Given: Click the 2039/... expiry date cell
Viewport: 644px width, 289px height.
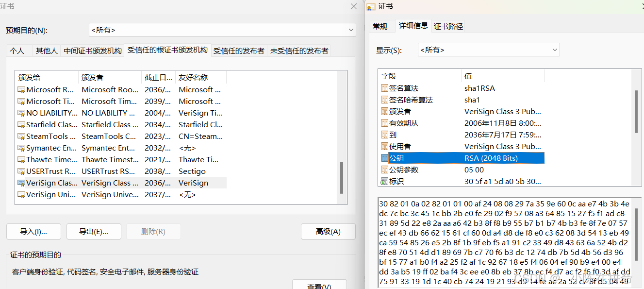Looking at the screenshot, I should click(158, 102).
